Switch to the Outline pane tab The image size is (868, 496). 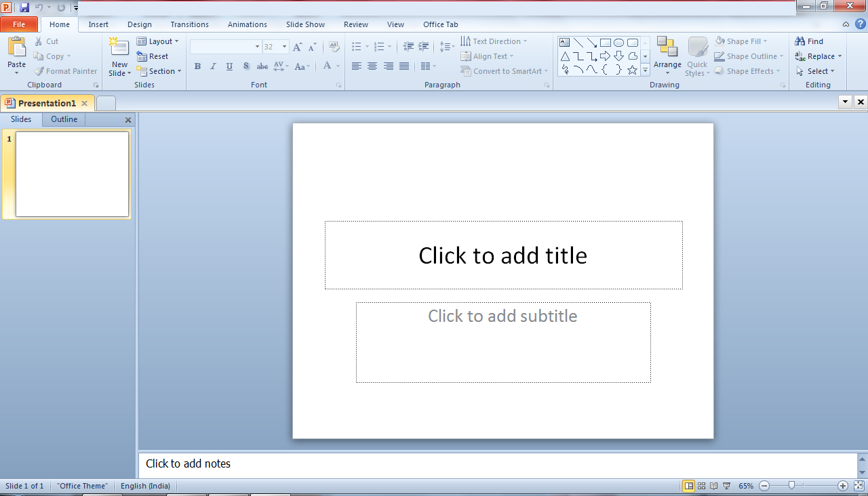pos(64,119)
